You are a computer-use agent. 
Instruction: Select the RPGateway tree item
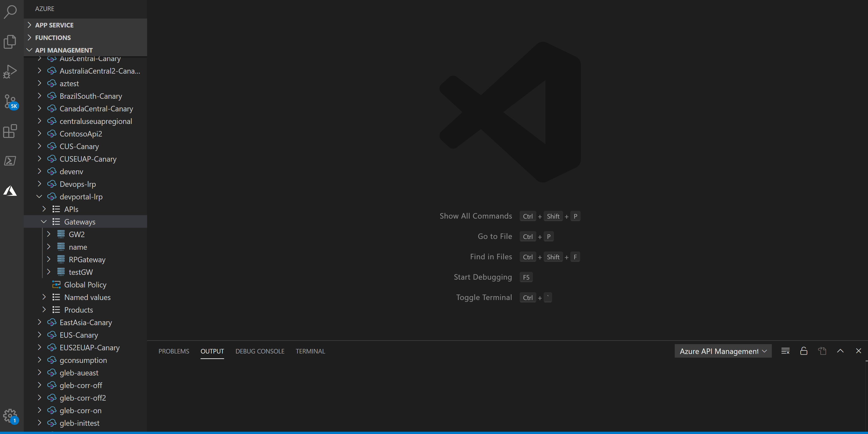pyautogui.click(x=87, y=259)
